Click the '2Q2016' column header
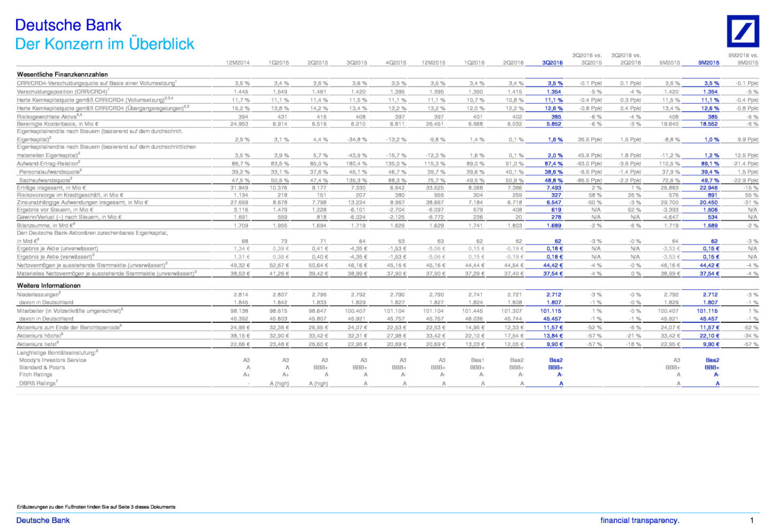 [x=513, y=63]
